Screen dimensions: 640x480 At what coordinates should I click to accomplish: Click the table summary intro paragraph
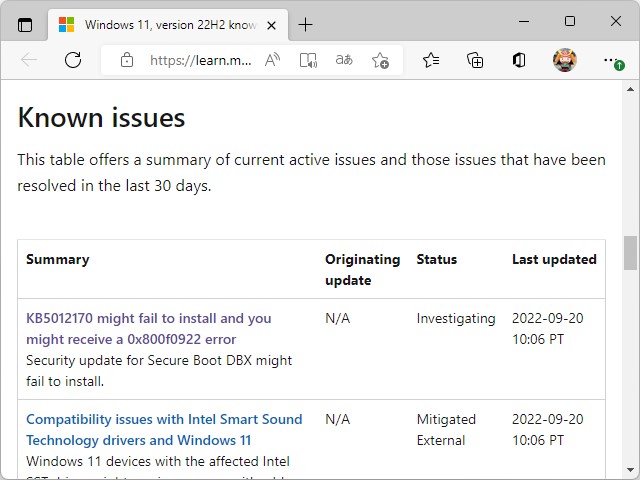point(311,173)
